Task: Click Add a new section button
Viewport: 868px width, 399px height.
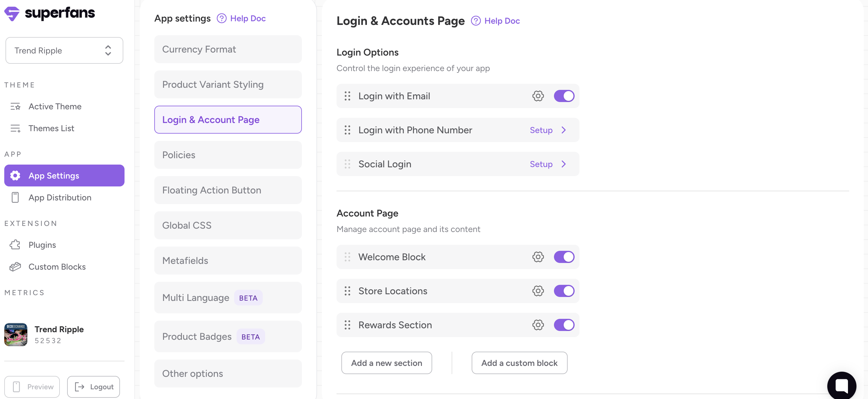Action: coord(386,363)
